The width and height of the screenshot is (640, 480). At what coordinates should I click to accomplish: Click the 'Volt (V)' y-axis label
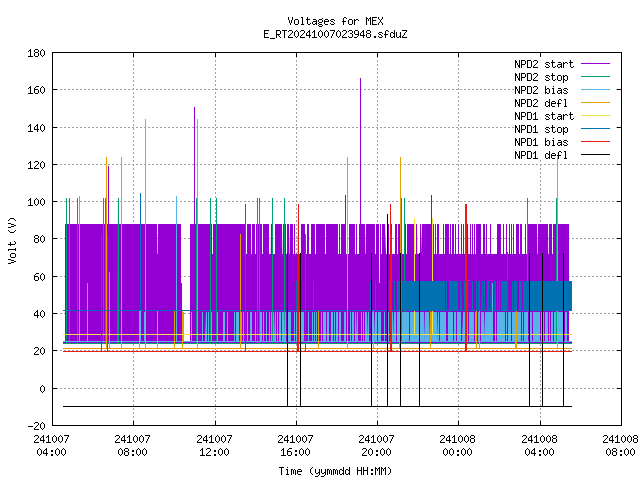(12, 240)
